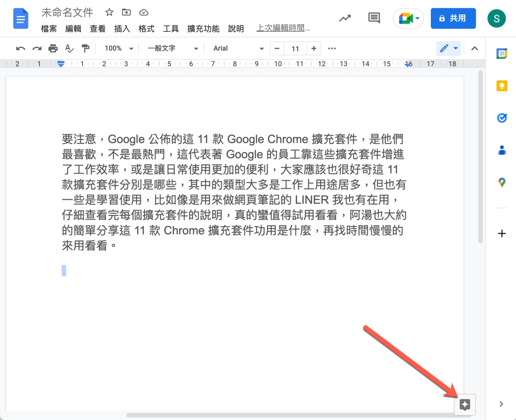The image size is (516, 420).
Task: Open the 上次編輯時間 revision link
Action: tap(283, 29)
